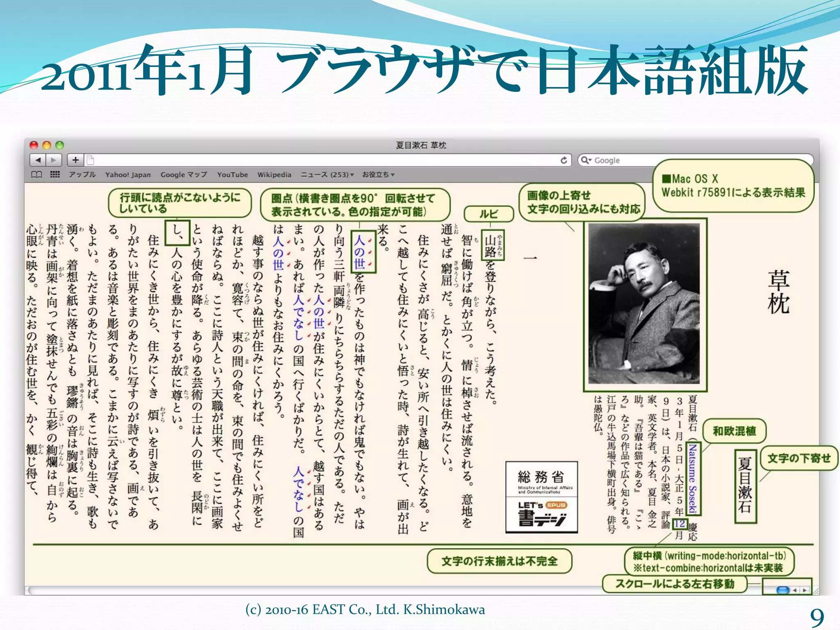Click the Google search magnifier icon
The height and width of the screenshot is (630, 840).
(586, 160)
